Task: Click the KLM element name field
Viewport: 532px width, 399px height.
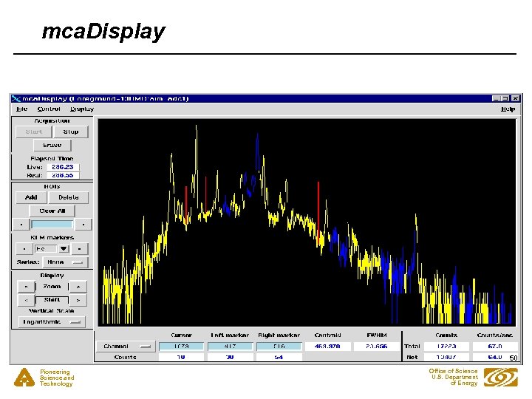Action: 46,249
